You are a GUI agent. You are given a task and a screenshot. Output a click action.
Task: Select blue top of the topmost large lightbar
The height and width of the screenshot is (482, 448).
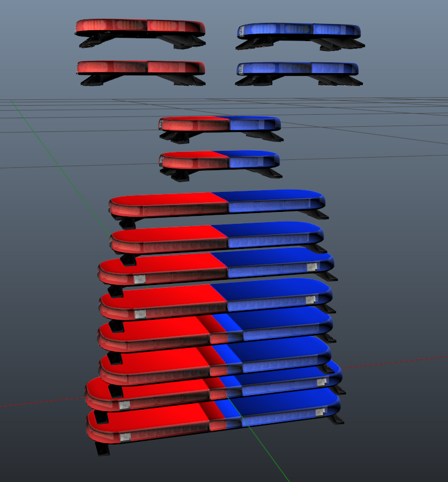pos(268,196)
